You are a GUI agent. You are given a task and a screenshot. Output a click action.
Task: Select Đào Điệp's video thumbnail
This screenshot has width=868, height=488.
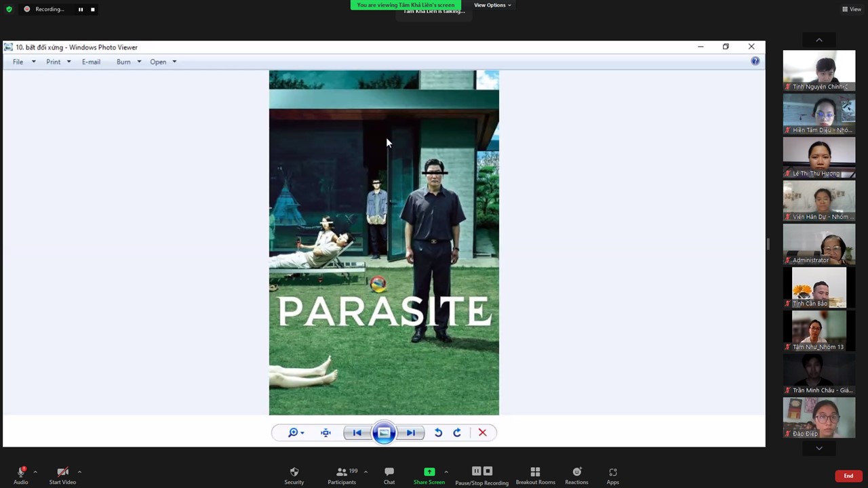click(x=819, y=418)
